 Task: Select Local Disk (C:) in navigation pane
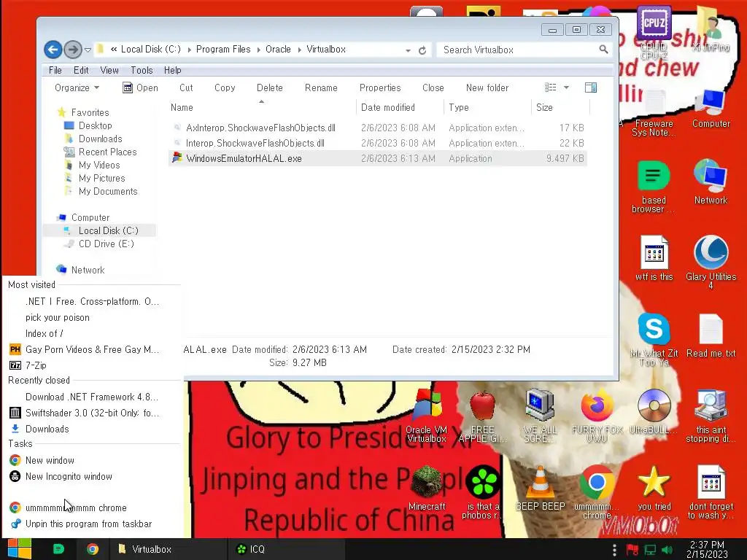tap(99, 230)
